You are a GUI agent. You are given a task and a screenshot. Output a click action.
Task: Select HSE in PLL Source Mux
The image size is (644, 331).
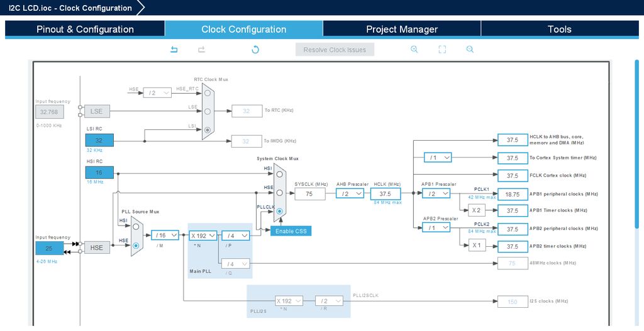tap(136, 246)
